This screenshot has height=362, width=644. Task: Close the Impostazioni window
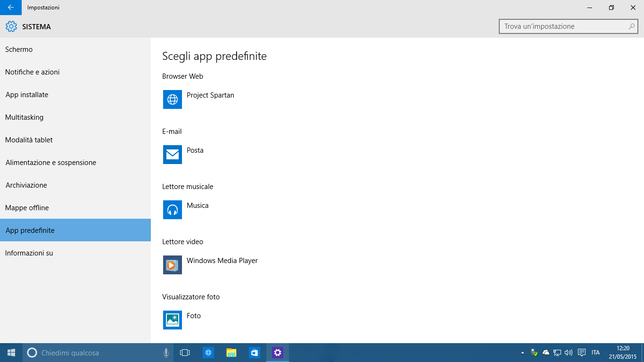[x=633, y=8]
